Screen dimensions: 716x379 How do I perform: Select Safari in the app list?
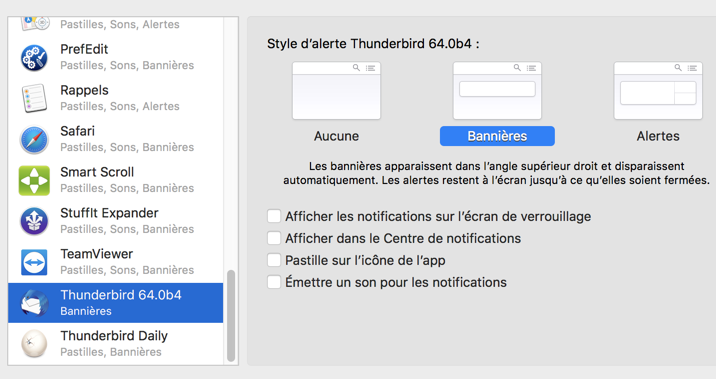click(116, 139)
